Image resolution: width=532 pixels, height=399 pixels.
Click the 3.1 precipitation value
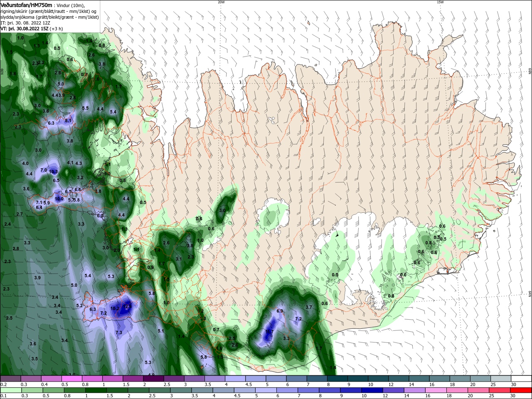179,259
